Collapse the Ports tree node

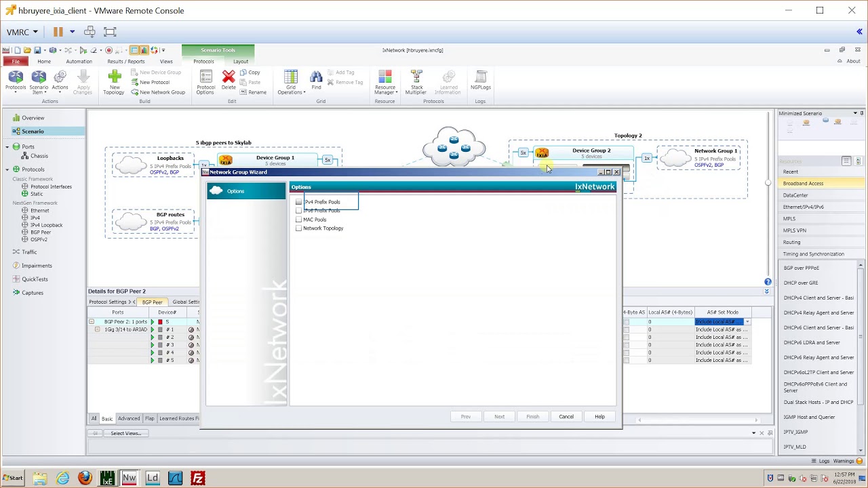click(7, 147)
